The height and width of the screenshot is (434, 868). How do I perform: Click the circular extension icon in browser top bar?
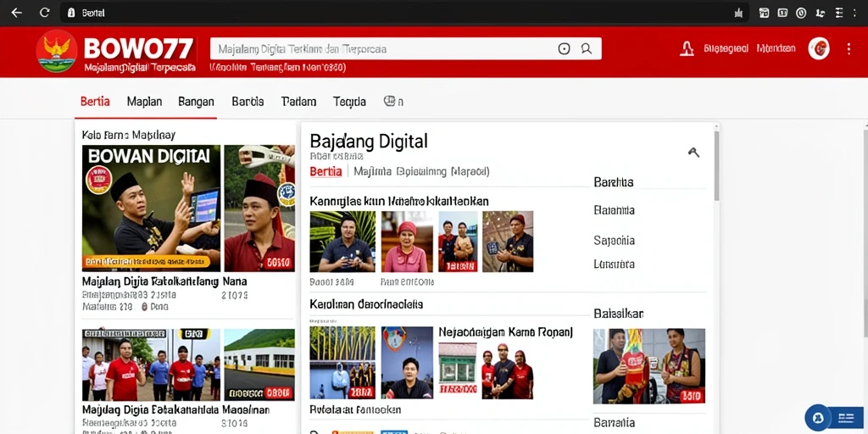tap(801, 13)
